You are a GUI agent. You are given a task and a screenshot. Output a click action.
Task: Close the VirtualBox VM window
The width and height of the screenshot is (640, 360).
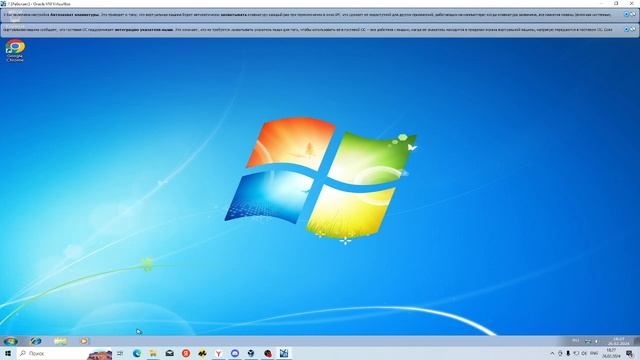click(631, 3)
